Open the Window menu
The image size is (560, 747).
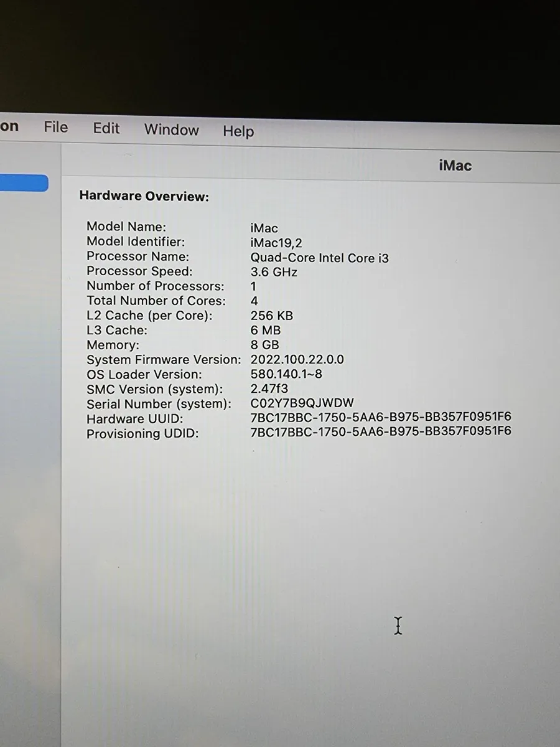click(171, 130)
